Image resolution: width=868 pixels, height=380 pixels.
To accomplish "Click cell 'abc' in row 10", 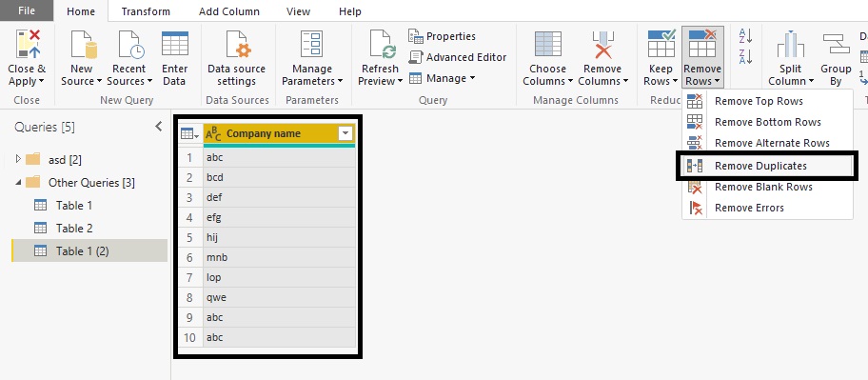I will [x=279, y=337].
